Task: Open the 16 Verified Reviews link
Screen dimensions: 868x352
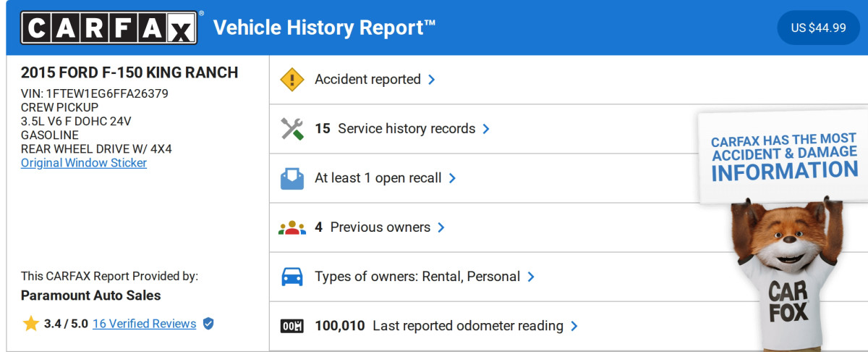Action: (144, 324)
